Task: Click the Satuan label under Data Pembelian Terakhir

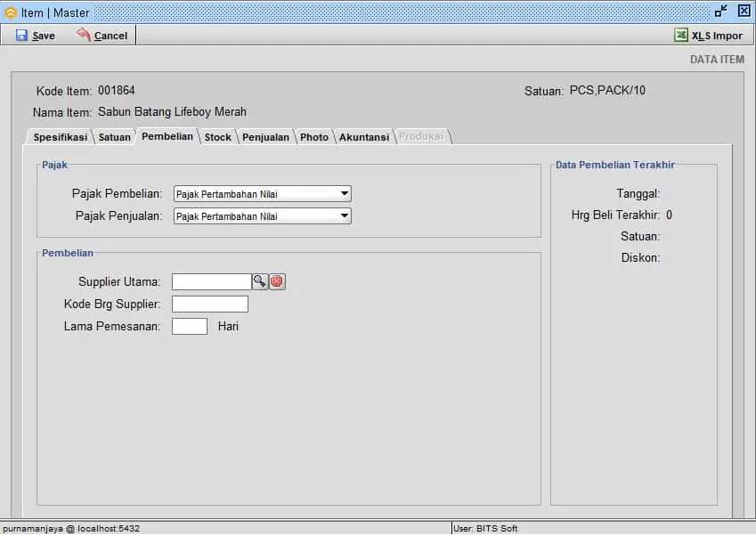Action: (x=640, y=237)
